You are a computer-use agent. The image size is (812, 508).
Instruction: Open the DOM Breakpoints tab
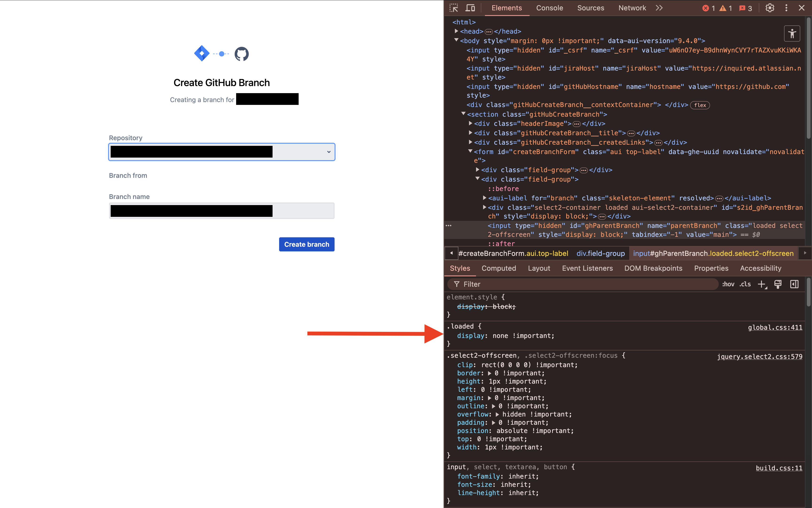tap(653, 268)
